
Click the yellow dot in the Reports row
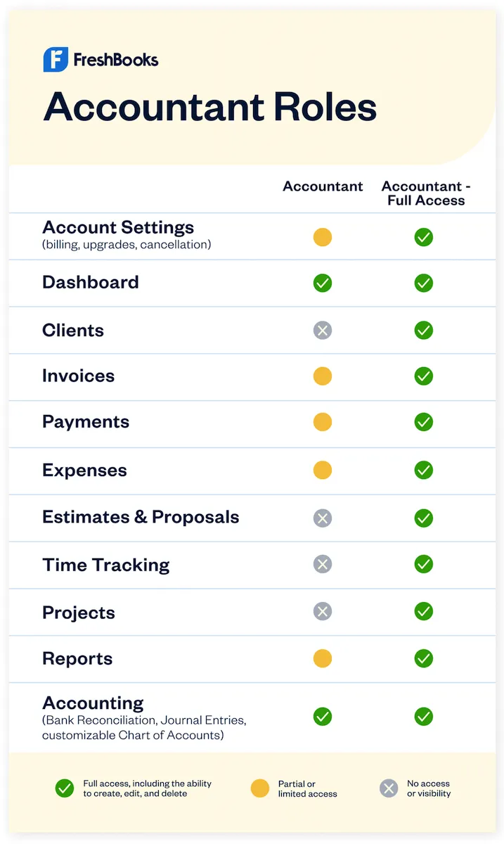click(x=322, y=659)
